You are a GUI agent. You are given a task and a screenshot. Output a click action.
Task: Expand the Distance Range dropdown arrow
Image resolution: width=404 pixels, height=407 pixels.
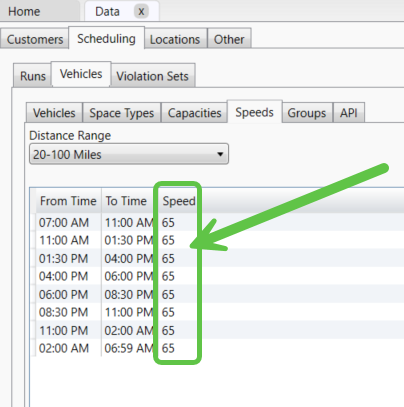[220, 154]
